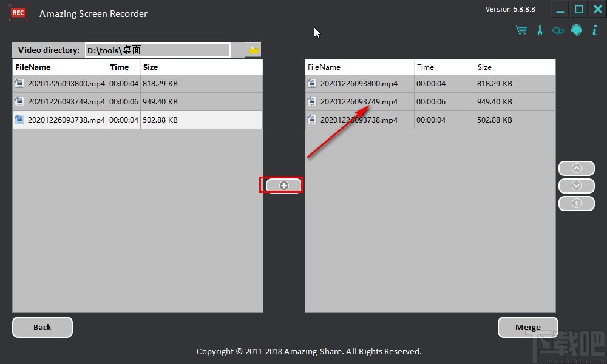Screen dimensions: 607x364
Task: Click the REC logo icon
Action: tap(18, 13)
